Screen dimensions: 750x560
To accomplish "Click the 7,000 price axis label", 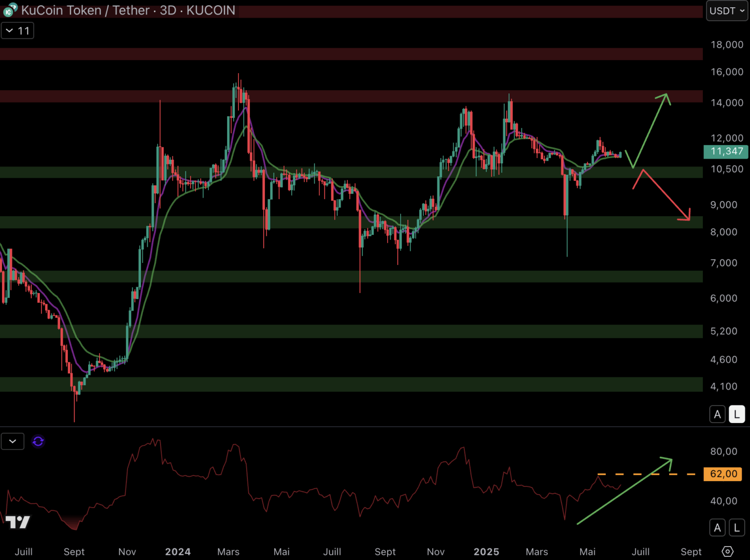I will 724,263.
